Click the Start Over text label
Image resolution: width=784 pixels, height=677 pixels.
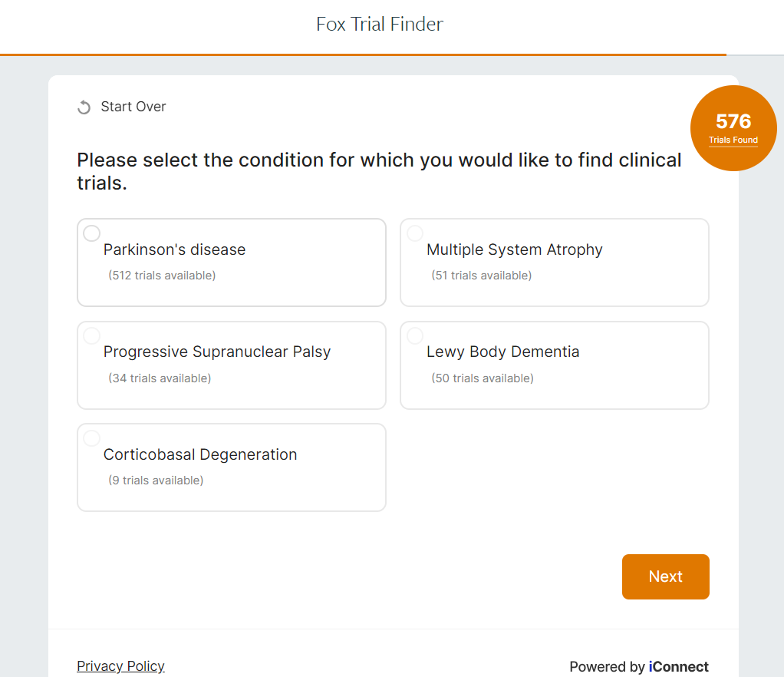pos(133,107)
